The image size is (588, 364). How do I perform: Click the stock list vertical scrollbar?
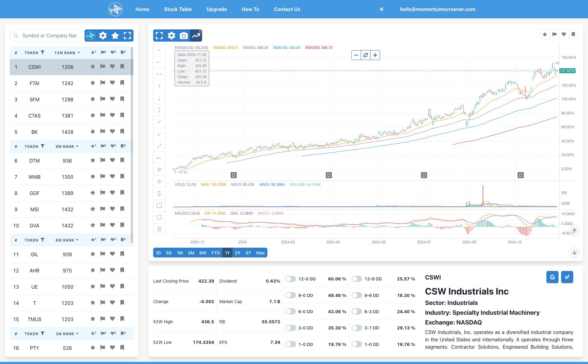[132, 145]
